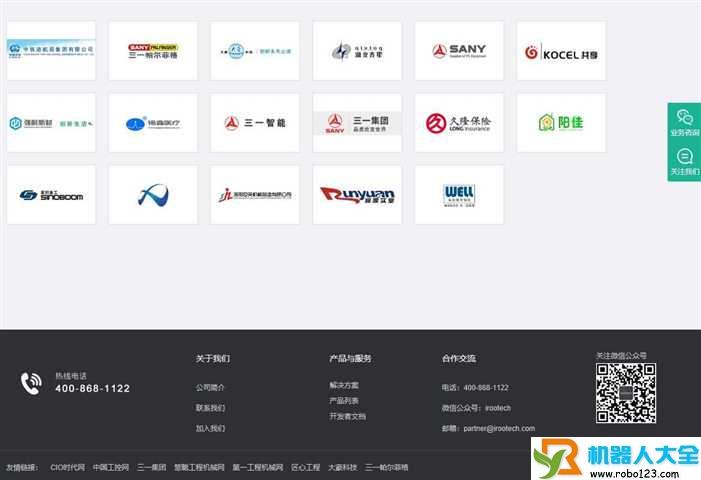Select the Sinoboom partner logo

pyautogui.click(x=51, y=195)
